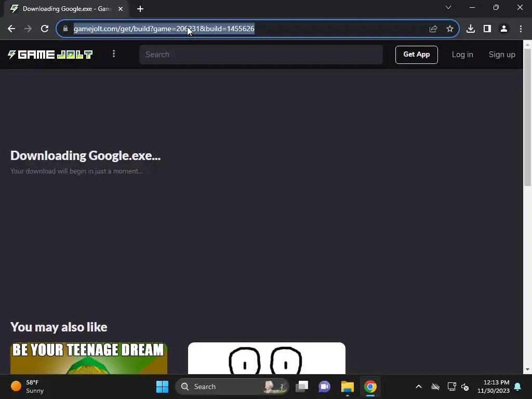The height and width of the screenshot is (399, 532).
Task: Open File Explorer from the taskbar
Action: click(x=348, y=387)
